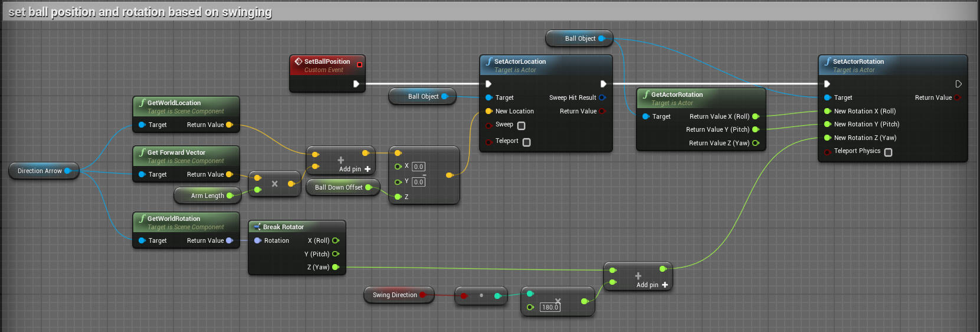Click the Break Rotator node icon
This screenshot has height=332, width=980.
pos(257,227)
